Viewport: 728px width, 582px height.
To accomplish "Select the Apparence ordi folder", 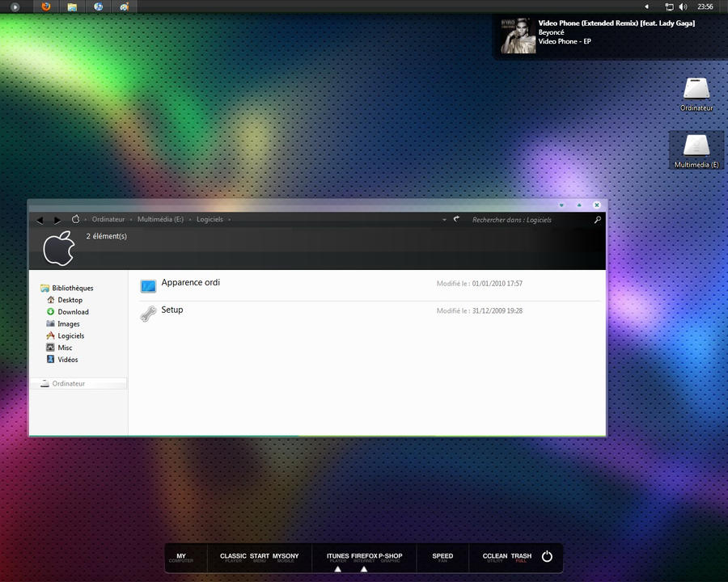I will [190, 283].
